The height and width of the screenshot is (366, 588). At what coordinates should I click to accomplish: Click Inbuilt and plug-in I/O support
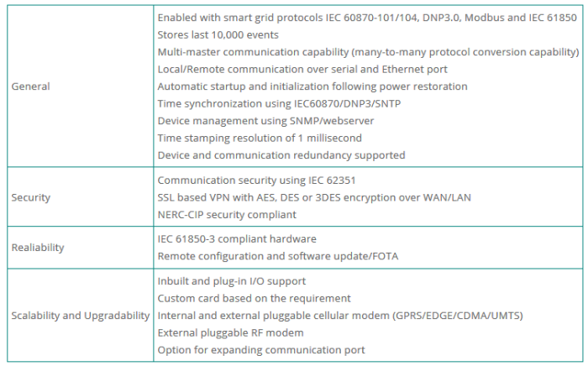coord(232,280)
